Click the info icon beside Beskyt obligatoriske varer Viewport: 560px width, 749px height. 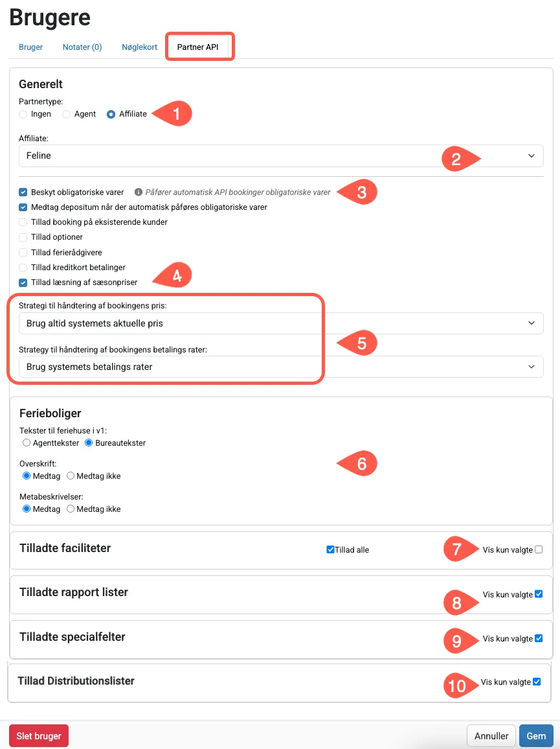[137, 192]
